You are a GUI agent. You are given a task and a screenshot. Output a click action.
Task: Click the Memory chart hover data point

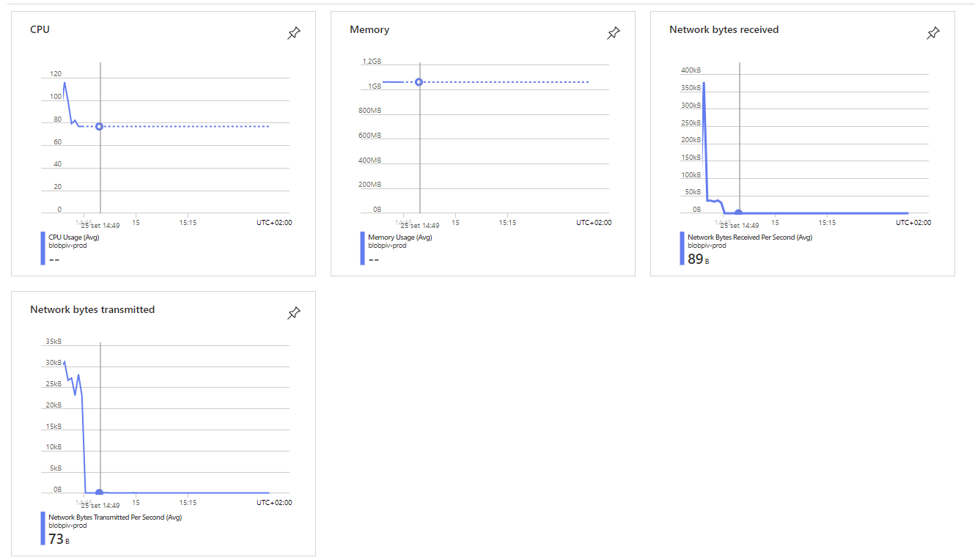[x=419, y=82]
